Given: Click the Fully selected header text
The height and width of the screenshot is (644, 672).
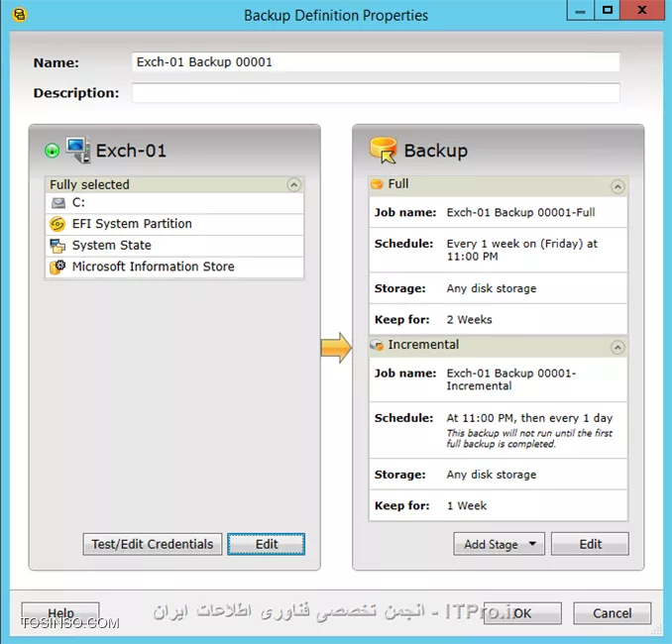Looking at the screenshot, I should tap(89, 184).
